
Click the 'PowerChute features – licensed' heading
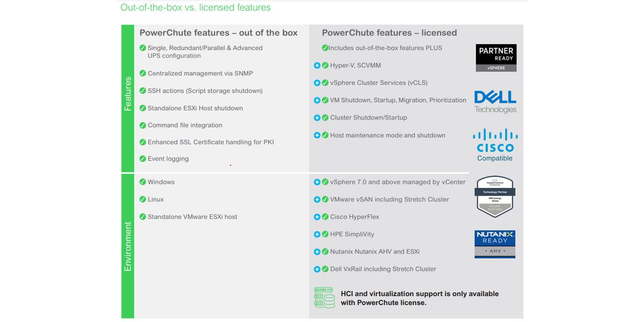pyautogui.click(x=389, y=33)
